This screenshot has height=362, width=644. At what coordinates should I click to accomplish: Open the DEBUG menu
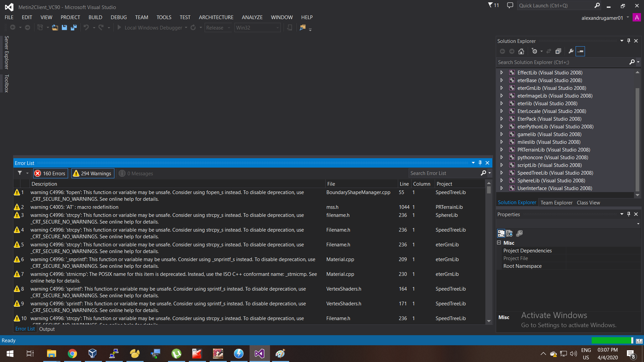point(119,17)
